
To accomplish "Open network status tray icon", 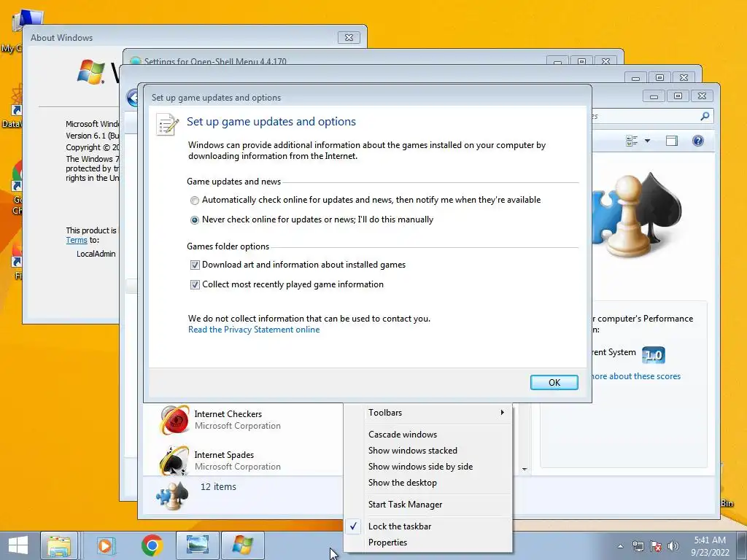I will coord(638,546).
